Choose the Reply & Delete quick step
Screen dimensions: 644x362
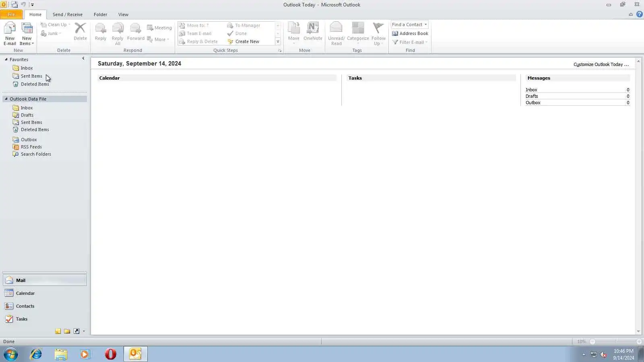198,41
